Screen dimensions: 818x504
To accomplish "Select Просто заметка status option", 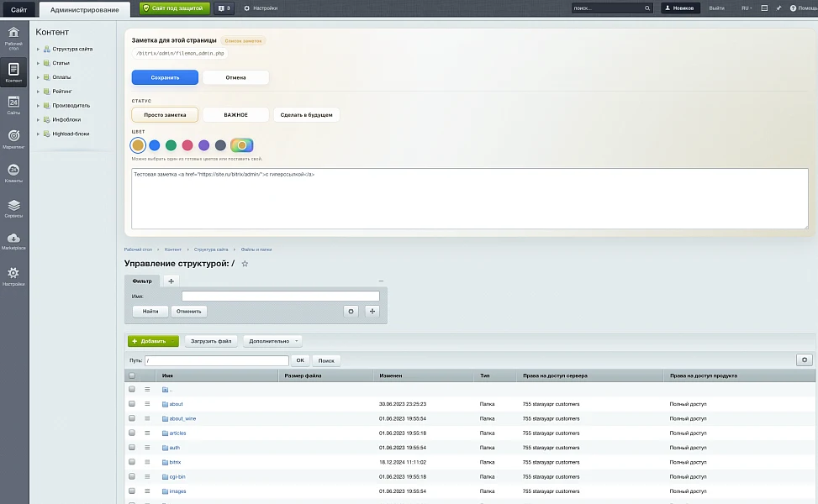I will click(x=165, y=115).
